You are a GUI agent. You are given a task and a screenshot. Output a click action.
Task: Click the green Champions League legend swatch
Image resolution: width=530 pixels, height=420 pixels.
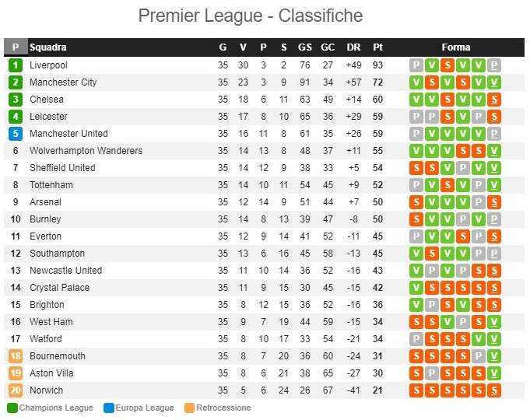12,408
